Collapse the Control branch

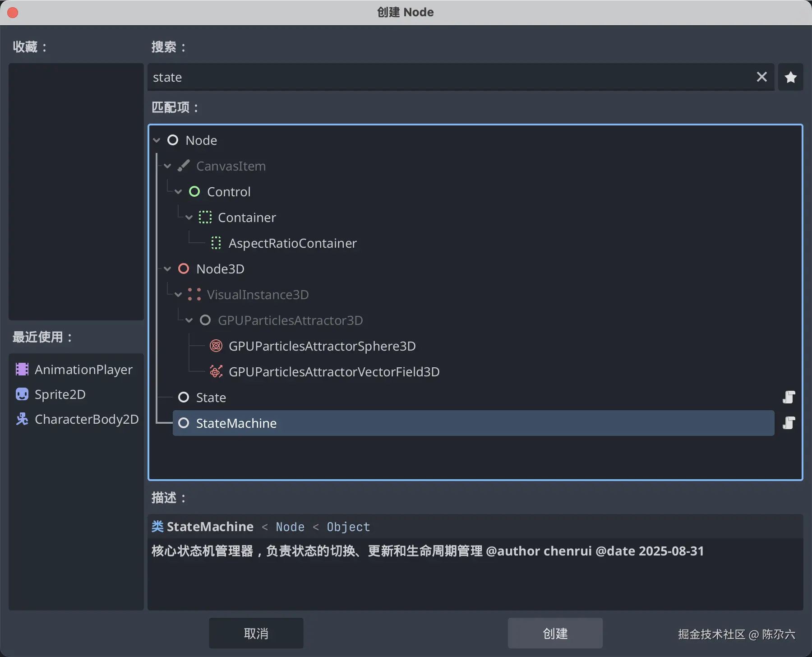(x=178, y=192)
